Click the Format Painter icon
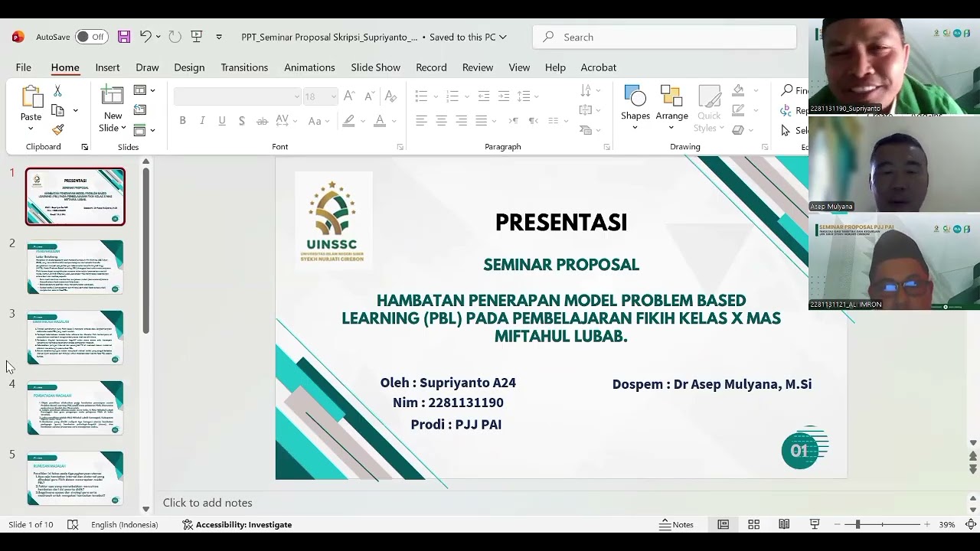Screen dimensions: 980x551 (x=57, y=129)
